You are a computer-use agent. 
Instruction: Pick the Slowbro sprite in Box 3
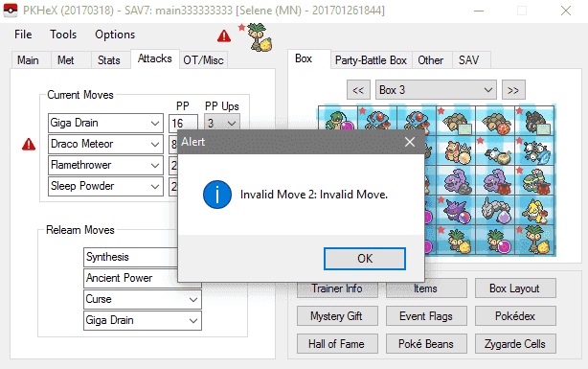[x=457, y=151]
